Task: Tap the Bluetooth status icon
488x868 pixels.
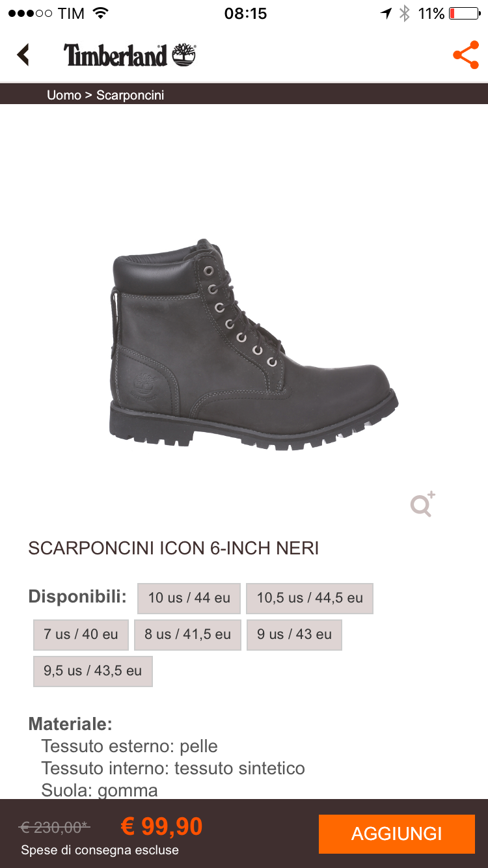Action: point(405,13)
